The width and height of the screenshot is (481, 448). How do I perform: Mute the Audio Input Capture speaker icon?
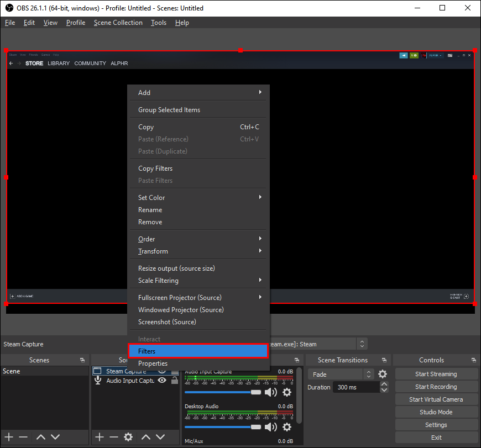pyautogui.click(x=270, y=392)
